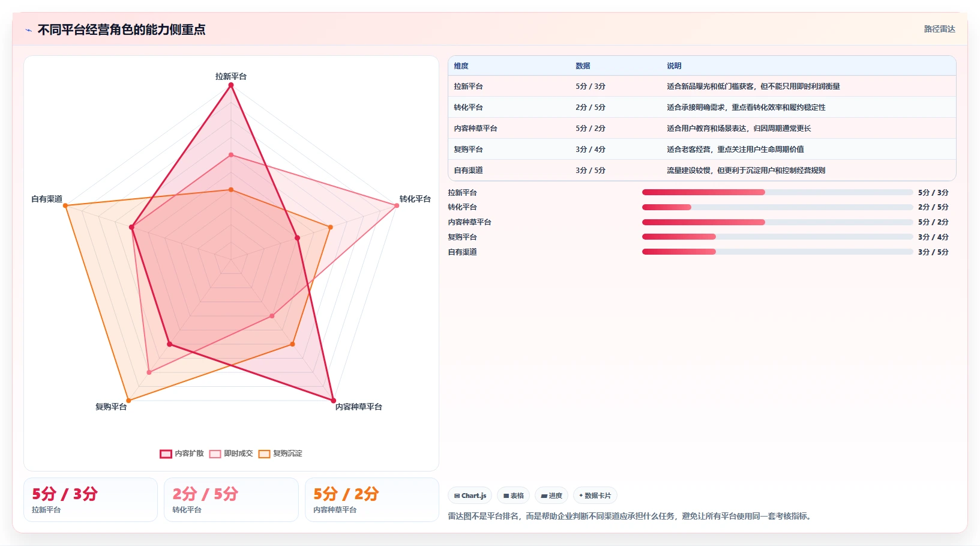Viewport: 980px width, 546px height.
Task: Toggle the 即时成交 legend swatch
Action: [215, 453]
